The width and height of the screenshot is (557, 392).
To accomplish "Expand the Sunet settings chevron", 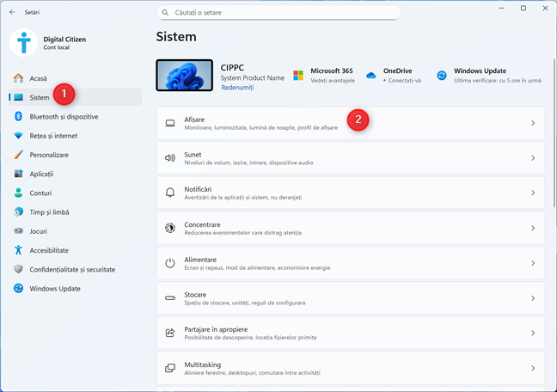I will coord(533,158).
